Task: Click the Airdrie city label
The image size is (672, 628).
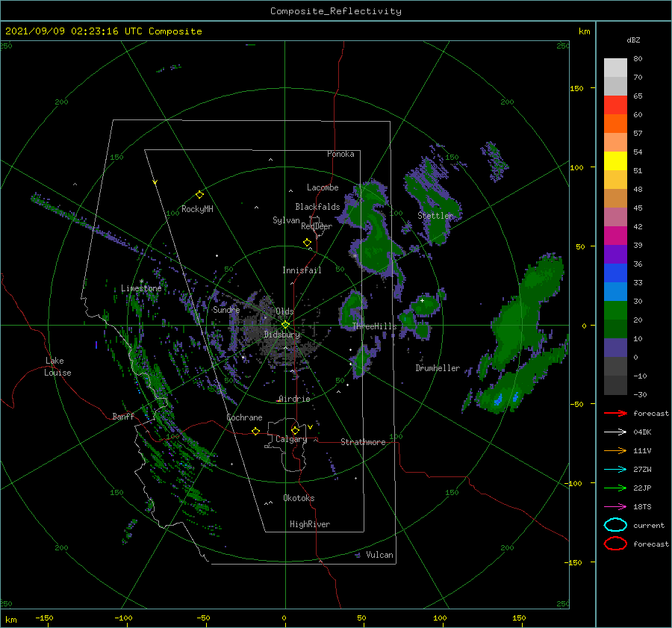Action: 294,399
